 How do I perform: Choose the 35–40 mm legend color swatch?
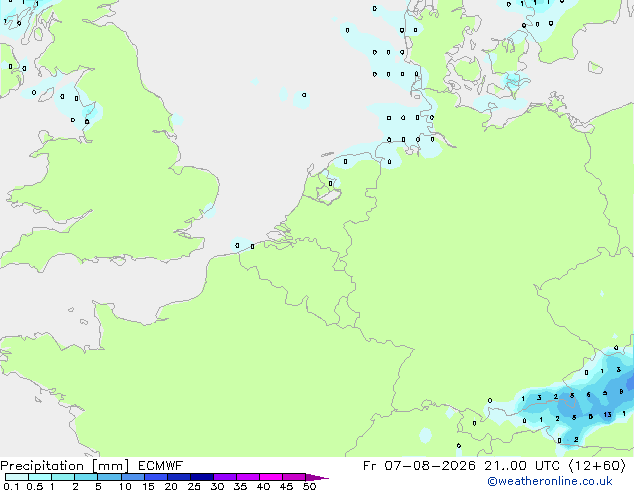pyautogui.click(x=248, y=477)
